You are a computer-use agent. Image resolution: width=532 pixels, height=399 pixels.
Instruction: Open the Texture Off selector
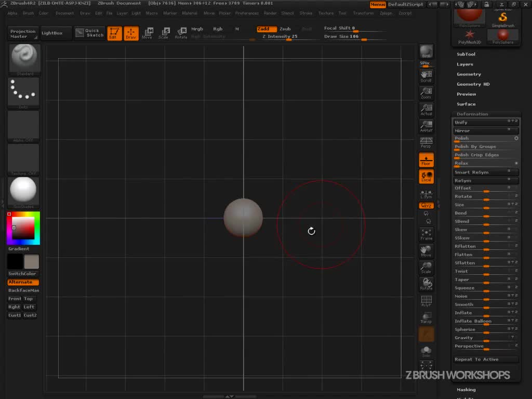(23, 159)
